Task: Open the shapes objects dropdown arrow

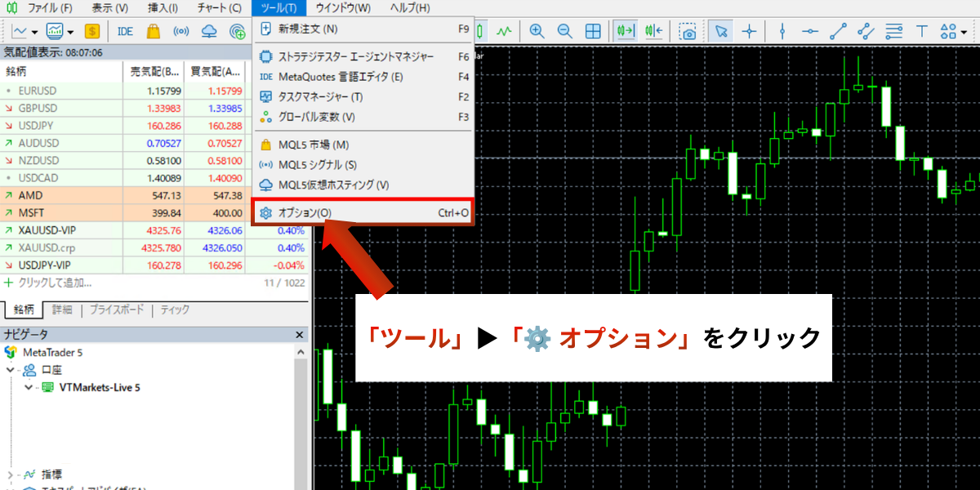Action: point(964,33)
